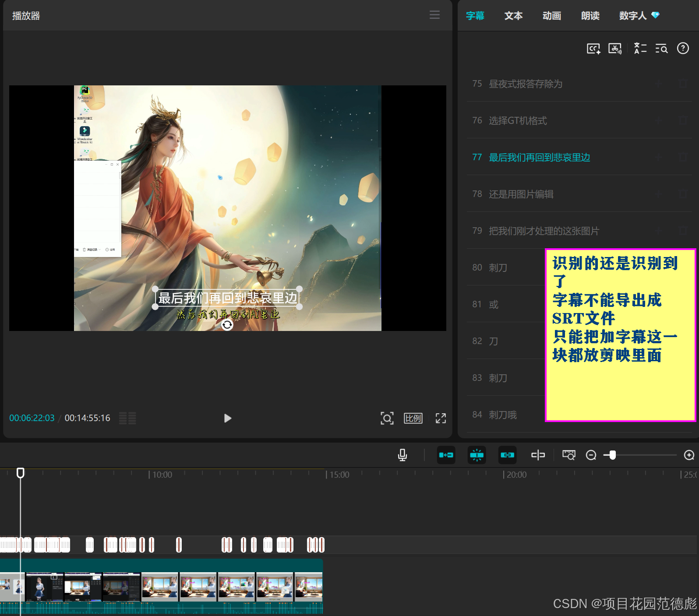Image resolution: width=699 pixels, height=616 pixels.
Task: Open the 动画 tab
Action: (x=552, y=16)
